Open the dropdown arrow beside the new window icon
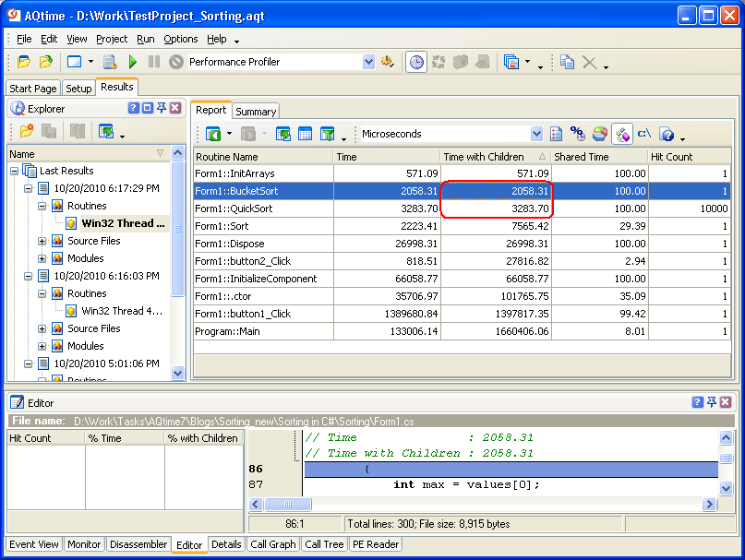The image size is (745, 560). click(x=90, y=62)
